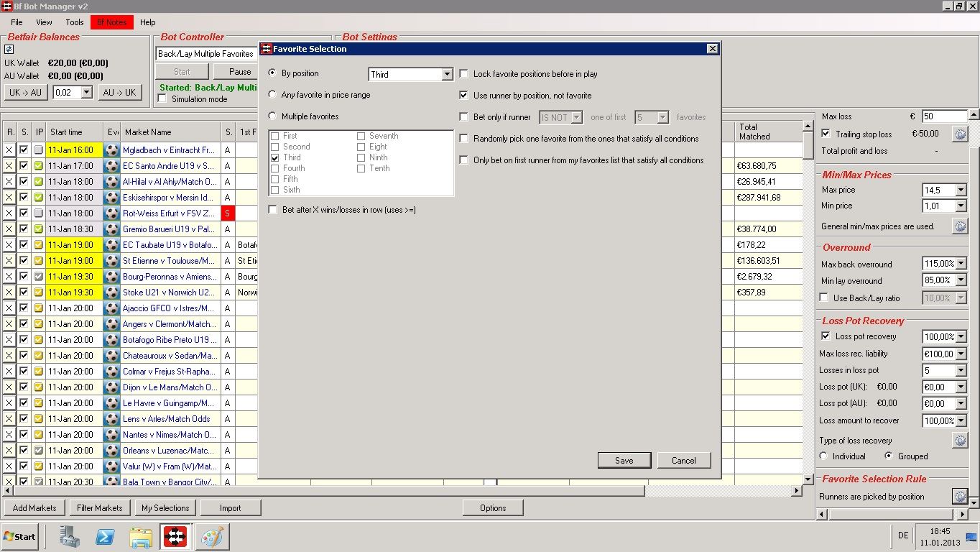Remove Mgladbach v Eintracht market with X icon
980x552 pixels.
pos(9,150)
